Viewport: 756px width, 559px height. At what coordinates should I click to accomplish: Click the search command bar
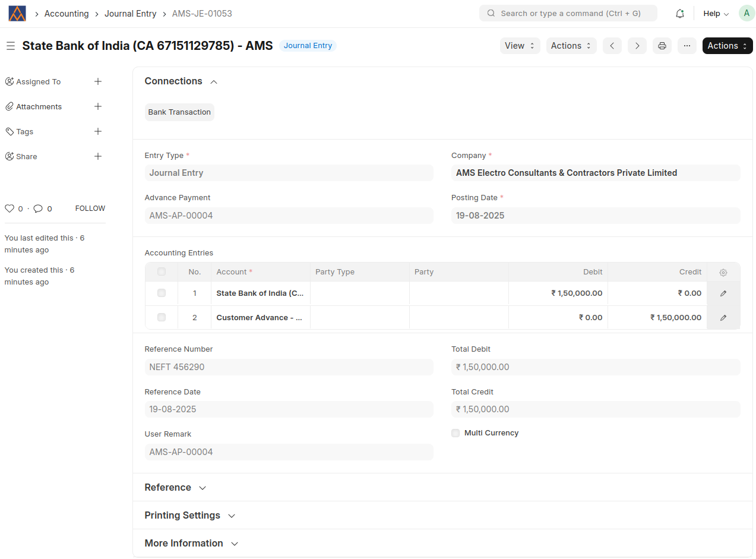click(568, 13)
